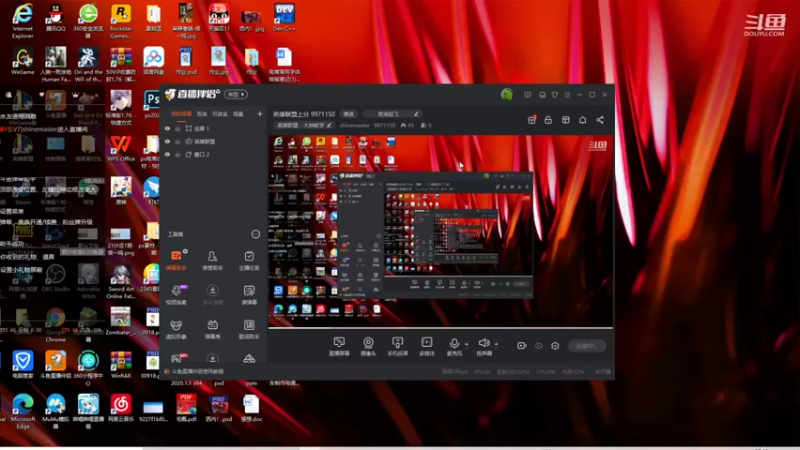Edit the 英雄联盟 category tag
800x450 pixels.
coord(303,125)
